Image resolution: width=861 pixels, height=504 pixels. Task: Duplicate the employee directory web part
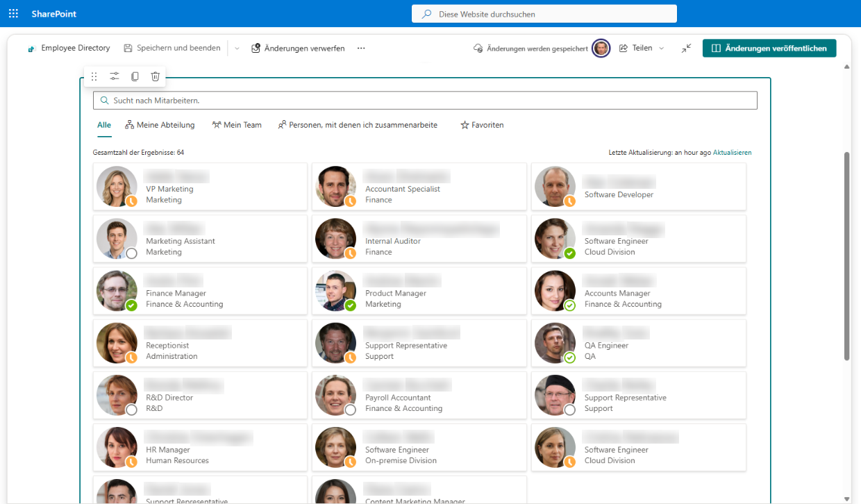(135, 76)
